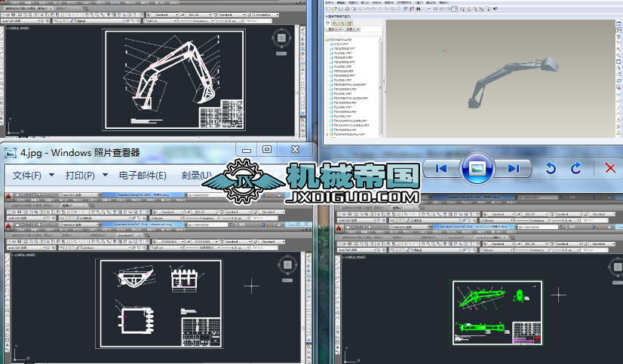Click the UCS icon in bottom-left AutoCAD window

coord(21,353)
